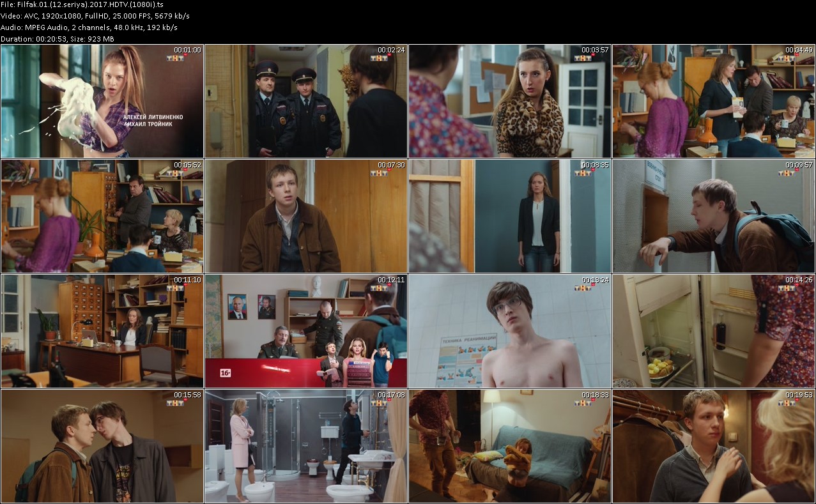
Task: Open the 00:11:10 frame of woman at desk
Action: coord(102,331)
